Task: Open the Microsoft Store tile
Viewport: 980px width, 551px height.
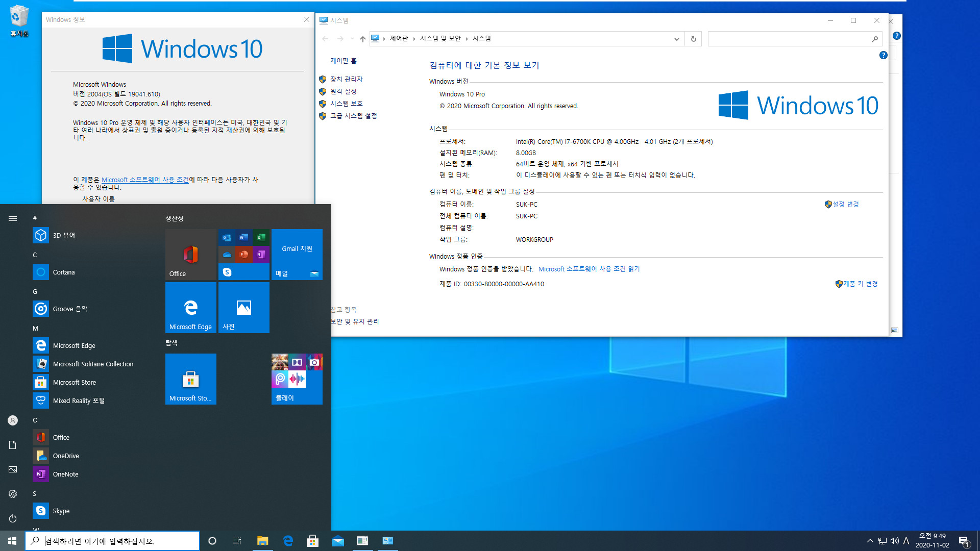Action: tap(191, 379)
